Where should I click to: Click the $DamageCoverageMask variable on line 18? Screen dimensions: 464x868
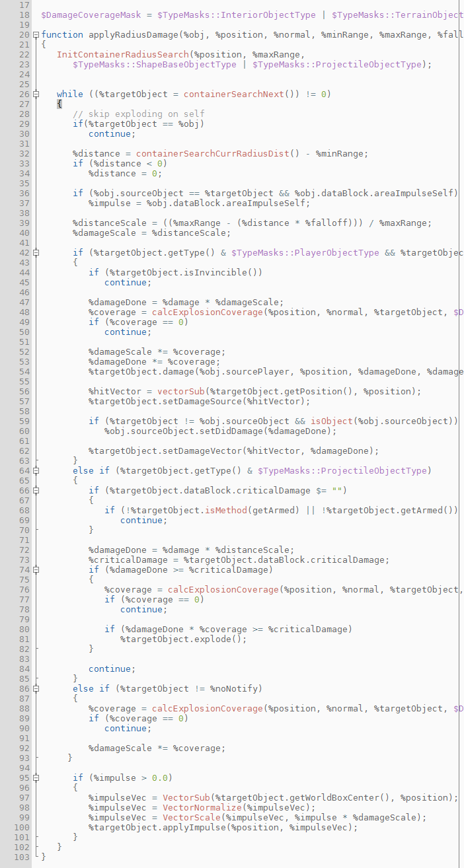pyautogui.click(x=91, y=15)
